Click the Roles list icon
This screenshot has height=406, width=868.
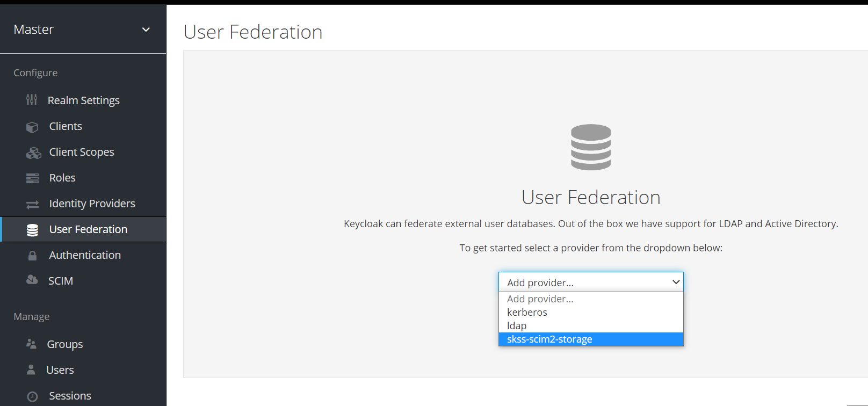tap(32, 178)
